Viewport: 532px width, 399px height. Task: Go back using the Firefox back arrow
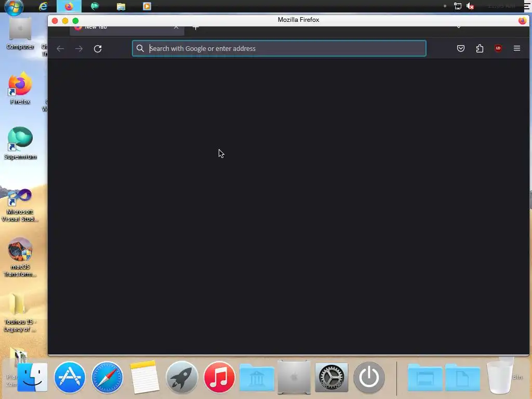pos(60,48)
